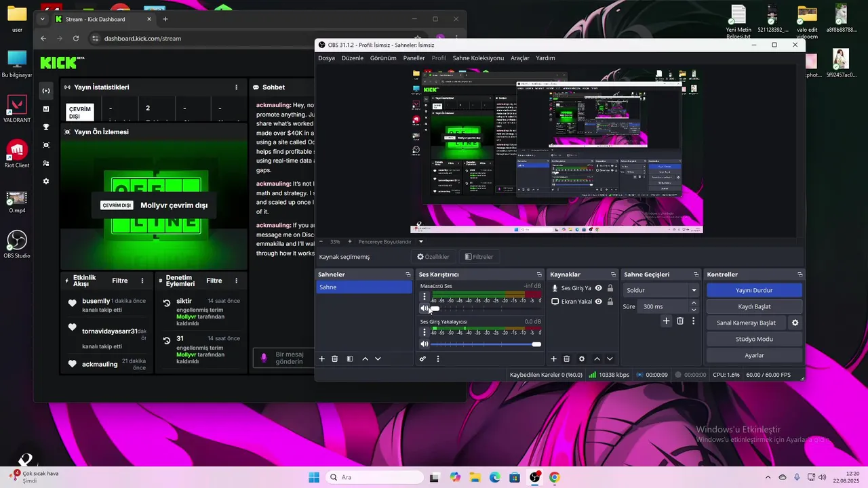Mute the Masaüstü Ses speaker icon
Screen dimensions: 868x488
[x=425, y=308]
